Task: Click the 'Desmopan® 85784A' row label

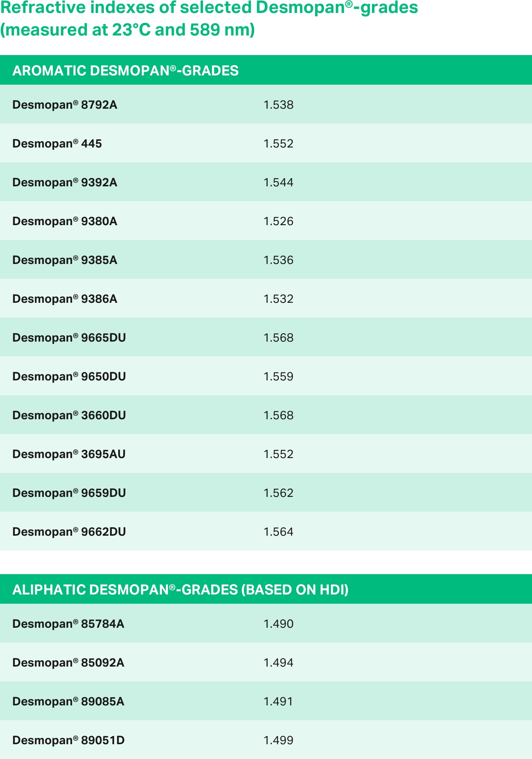Action: pos(68,624)
